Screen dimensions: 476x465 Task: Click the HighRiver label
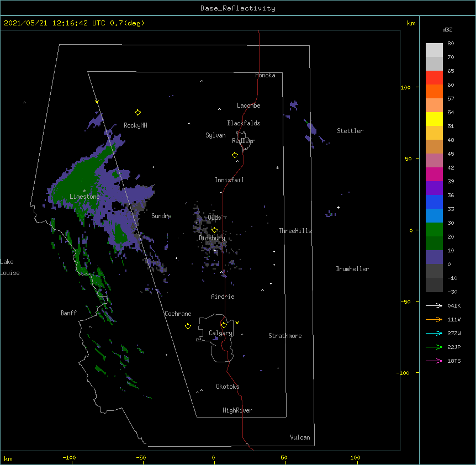click(x=237, y=410)
